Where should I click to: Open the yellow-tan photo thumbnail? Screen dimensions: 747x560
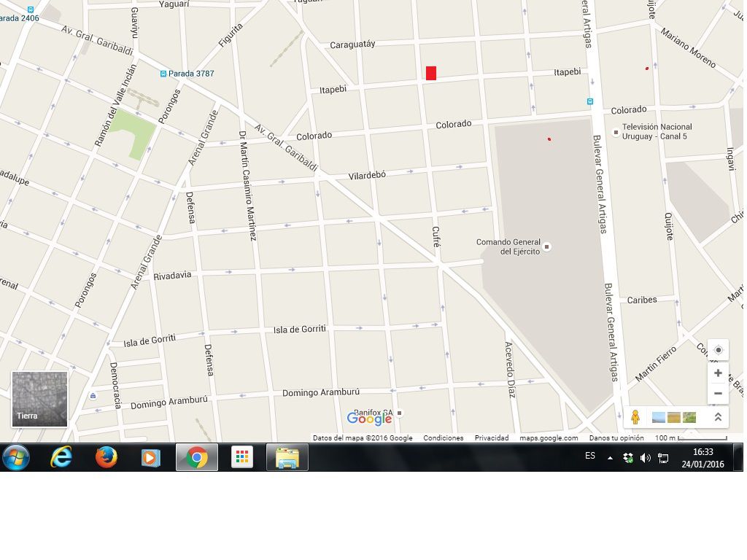click(673, 418)
